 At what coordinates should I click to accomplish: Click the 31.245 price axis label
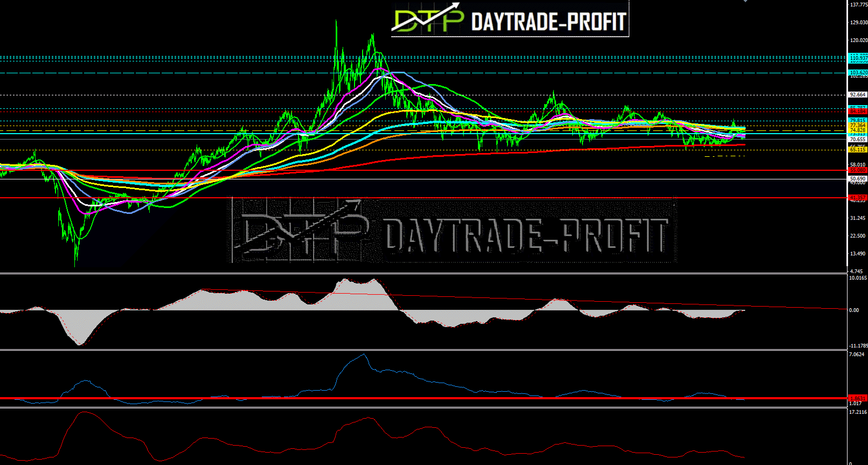point(858,218)
